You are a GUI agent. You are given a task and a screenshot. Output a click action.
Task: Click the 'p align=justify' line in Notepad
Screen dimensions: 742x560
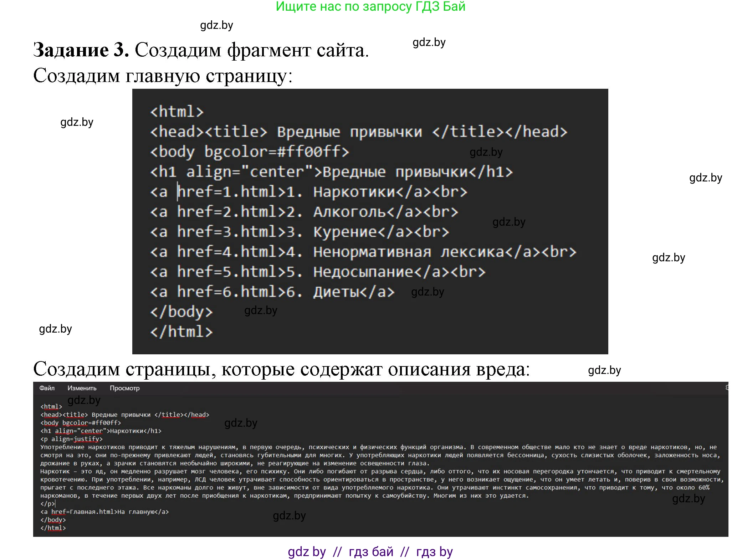(71, 439)
